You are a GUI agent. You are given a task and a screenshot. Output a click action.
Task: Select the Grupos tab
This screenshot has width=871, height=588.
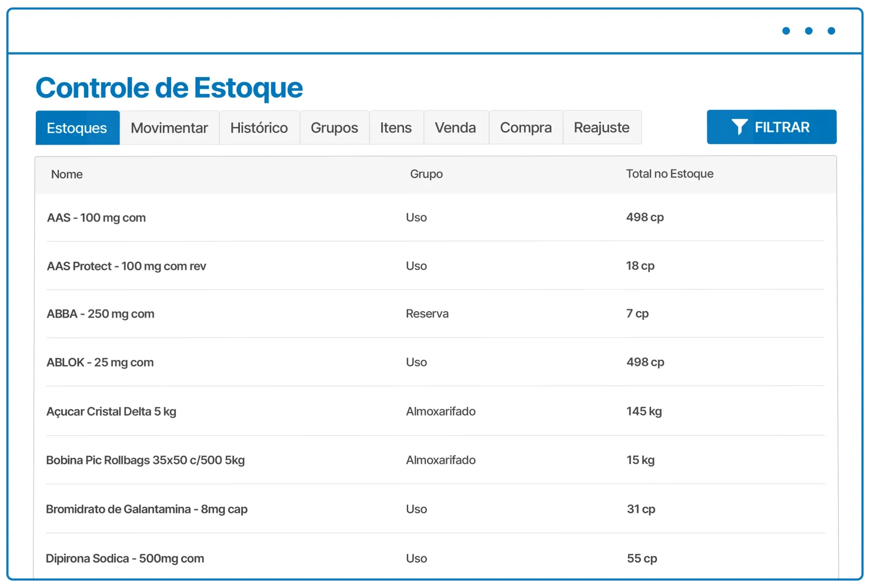335,128
